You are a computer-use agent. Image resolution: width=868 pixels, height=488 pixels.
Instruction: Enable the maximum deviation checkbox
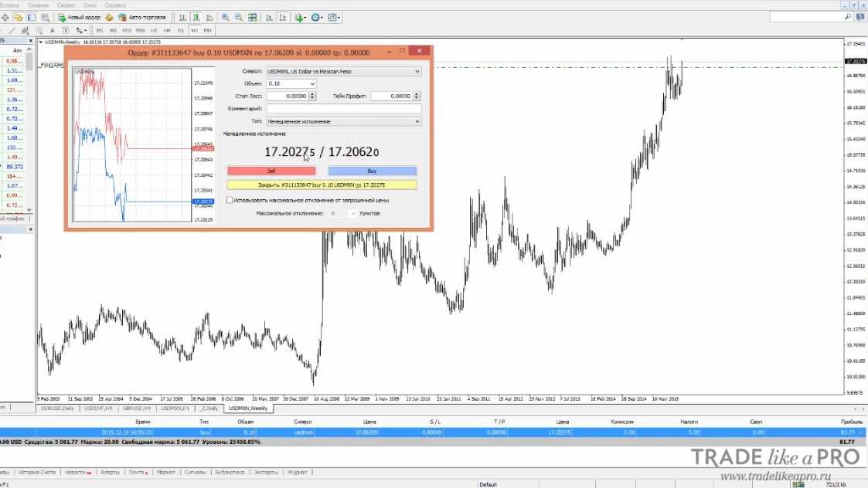(x=230, y=200)
